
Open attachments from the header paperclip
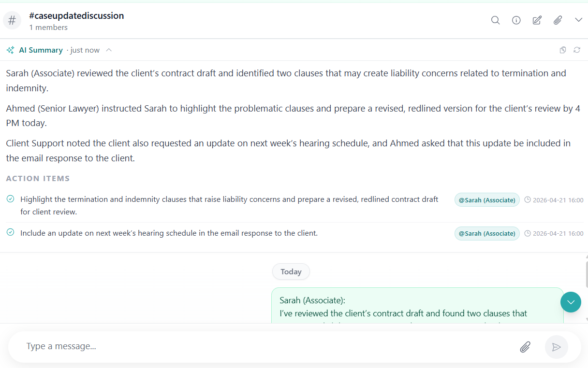(x=558, y=20)
